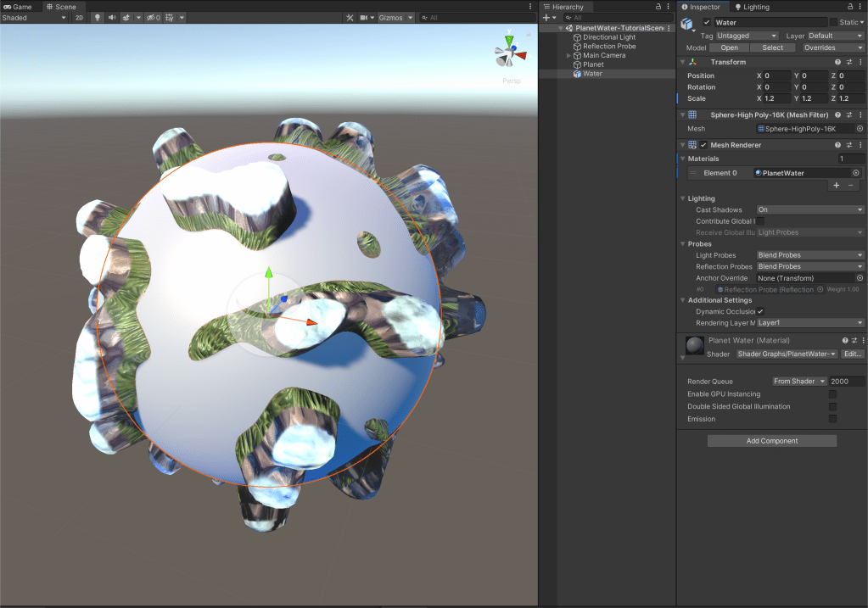Screen dimensions: 868x608
Task: Expand the Main Camera hierarchy item
Action: pyautogui.click(x=568, y=56)
